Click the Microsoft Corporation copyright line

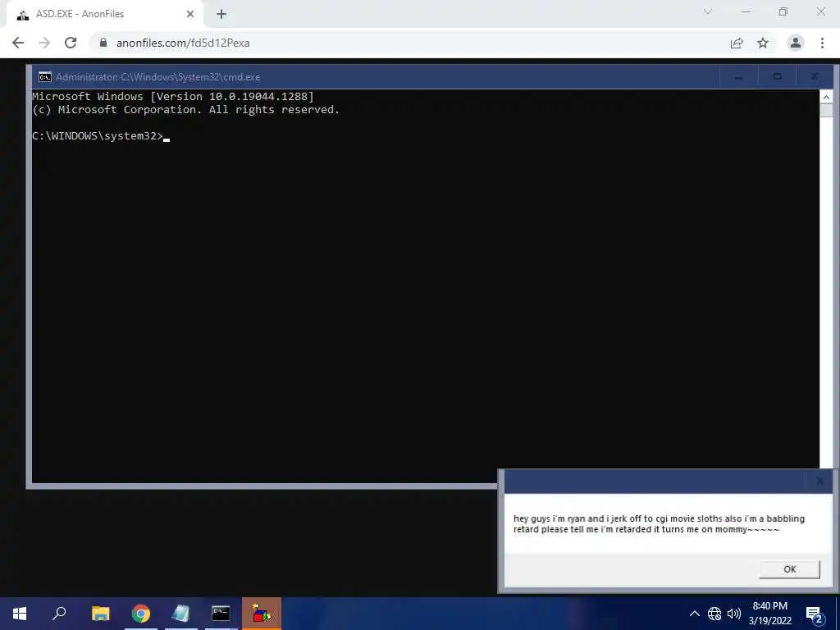[x=186, y=110]
